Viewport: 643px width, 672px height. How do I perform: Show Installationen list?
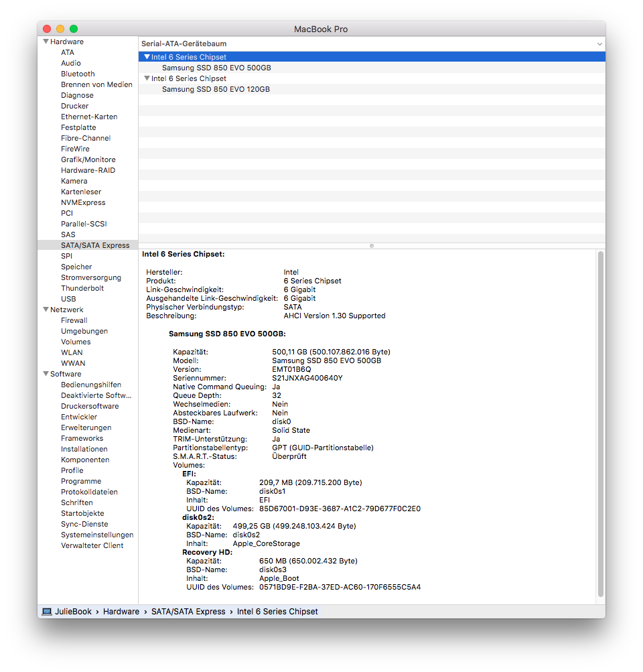pyautogui.click(x=84, y=449)
